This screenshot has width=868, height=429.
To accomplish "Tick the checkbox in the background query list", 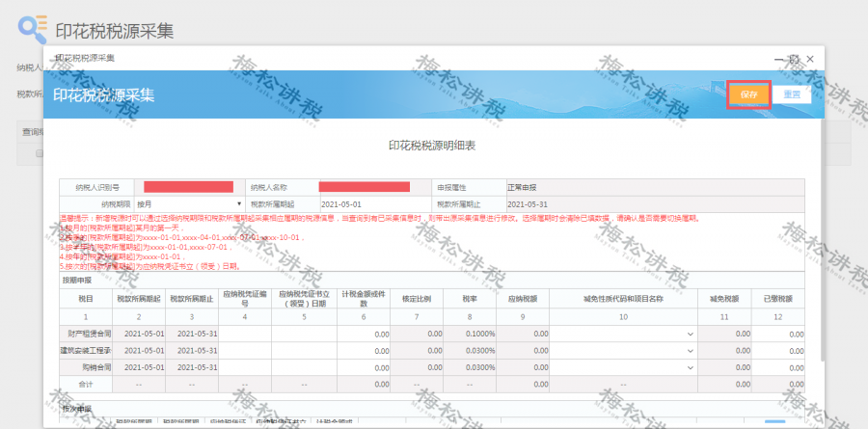I will coord(40,154).
